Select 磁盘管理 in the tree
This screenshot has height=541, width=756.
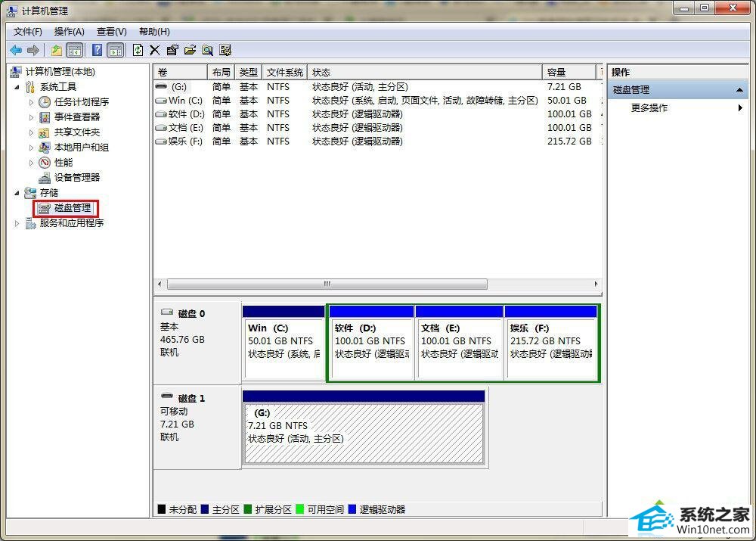tap(73, 208)
